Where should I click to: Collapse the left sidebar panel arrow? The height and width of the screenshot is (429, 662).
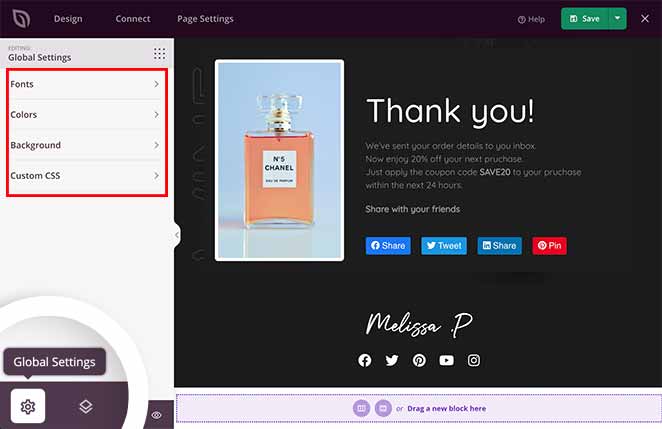click(177, 235)
